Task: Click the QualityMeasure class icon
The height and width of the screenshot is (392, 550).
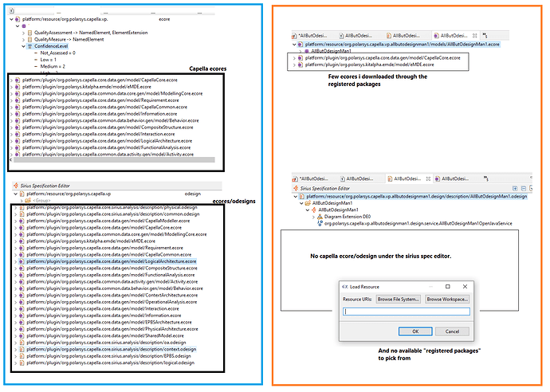Action: click(x=29, y=40)
